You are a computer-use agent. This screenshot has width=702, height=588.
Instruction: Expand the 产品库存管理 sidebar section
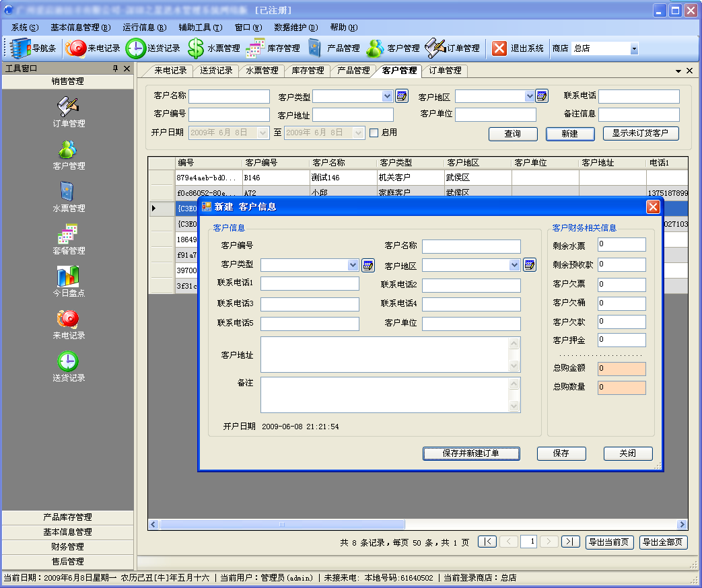(67, 517)
